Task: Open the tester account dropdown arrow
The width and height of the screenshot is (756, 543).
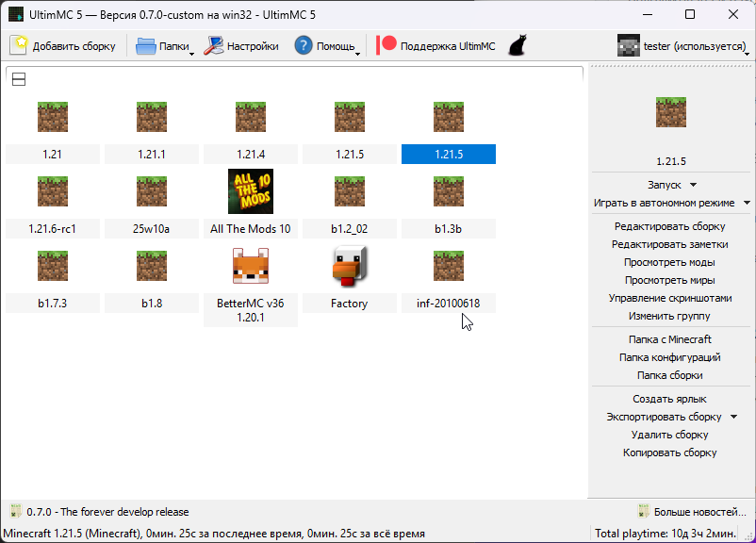Action: [747, 54]
